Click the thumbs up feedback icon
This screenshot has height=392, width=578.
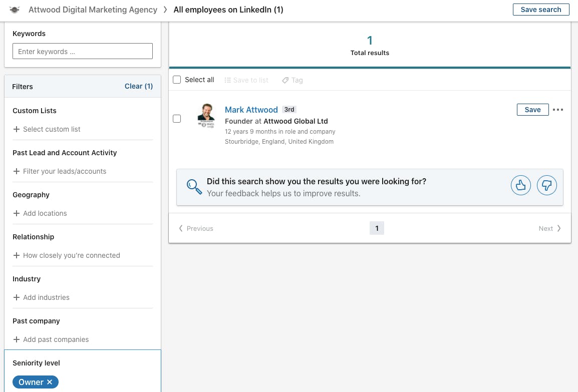pos(520,185)
